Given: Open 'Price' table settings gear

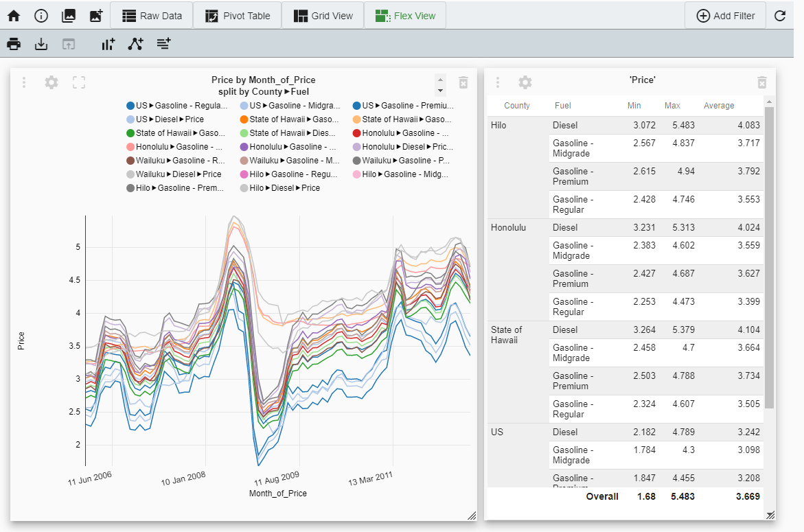Looking at the screenshot, I should click(x=525, y=82).
